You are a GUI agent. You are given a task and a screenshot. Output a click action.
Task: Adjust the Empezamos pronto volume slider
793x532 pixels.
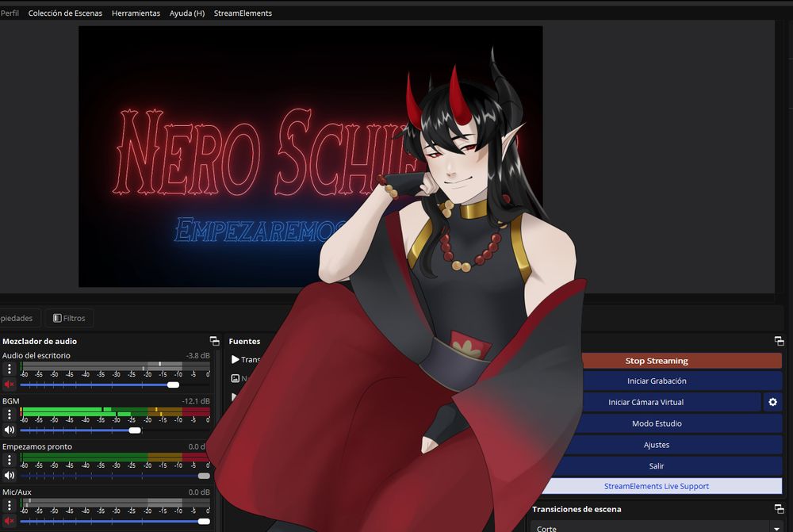point(204,476)
